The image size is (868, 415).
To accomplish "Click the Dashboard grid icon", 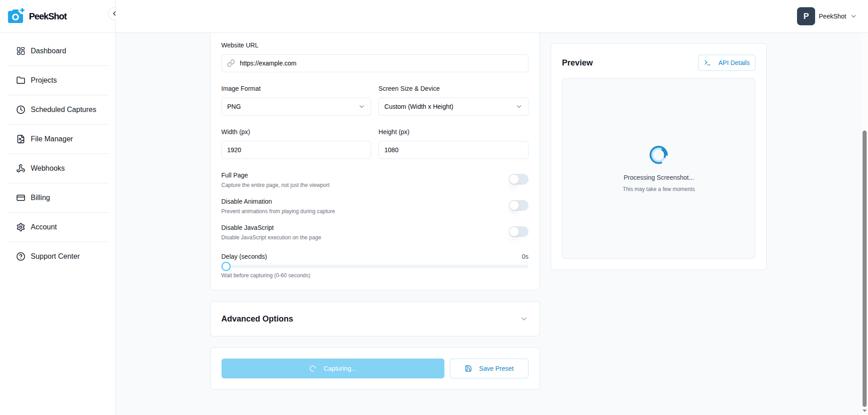I will pyautogui.click(x=21, y=51).
